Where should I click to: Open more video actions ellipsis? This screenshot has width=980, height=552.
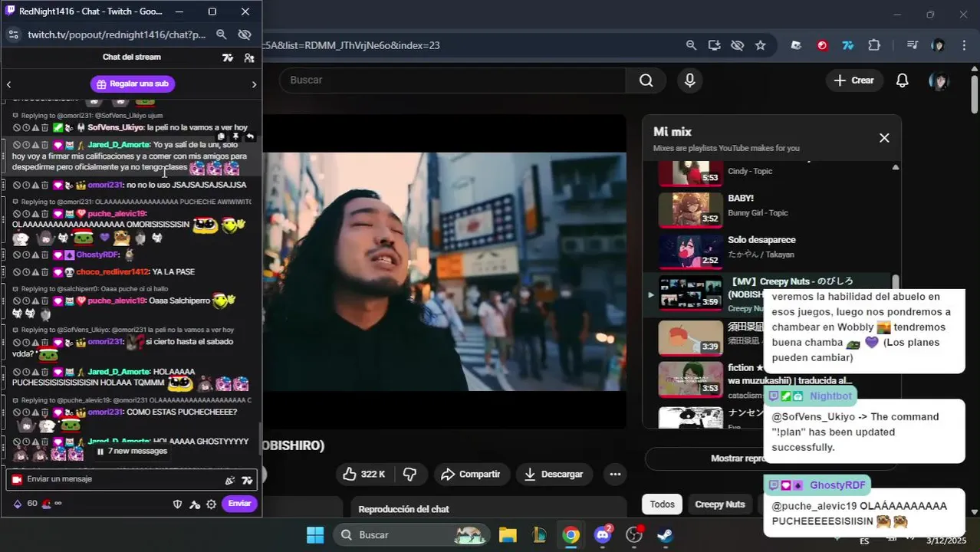click(615, 475)
